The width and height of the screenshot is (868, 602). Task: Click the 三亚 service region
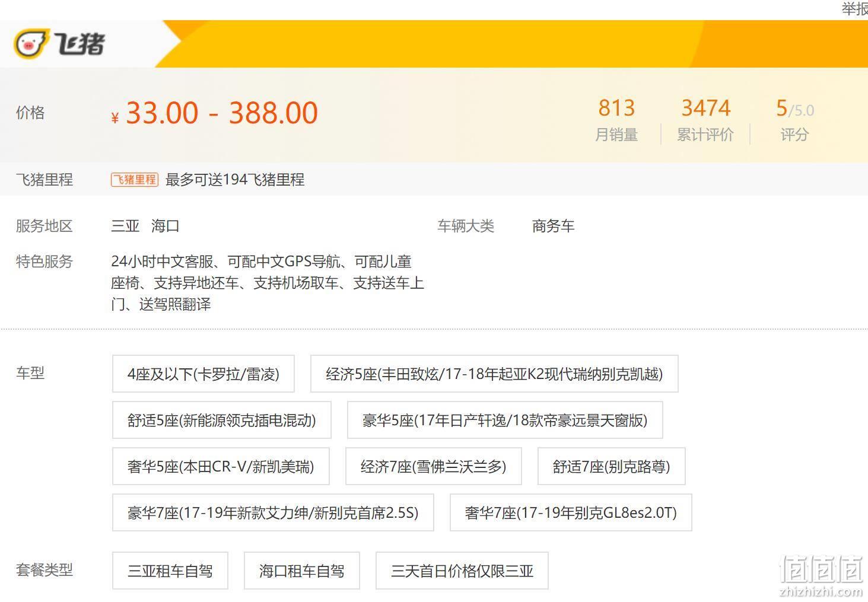[125, 226]
